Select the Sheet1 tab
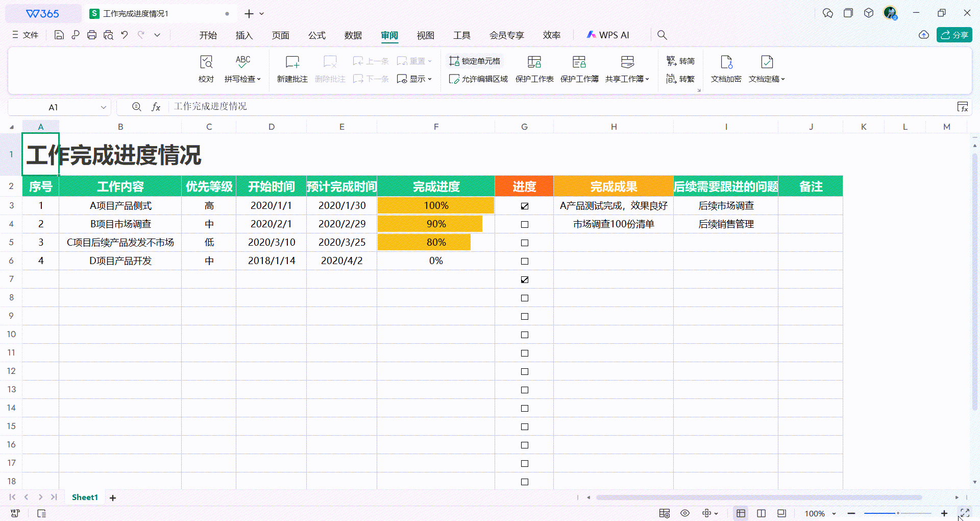The image size is (980, 521). [85, 497]
